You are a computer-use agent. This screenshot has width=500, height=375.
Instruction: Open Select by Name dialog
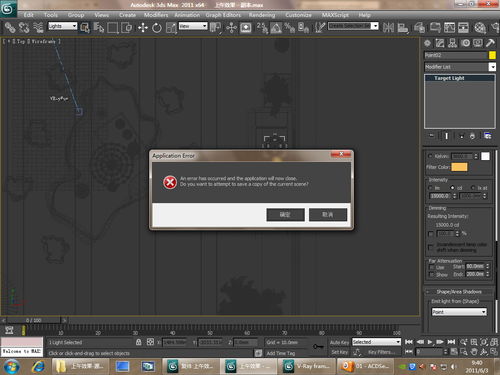click(x=99, y=27)
